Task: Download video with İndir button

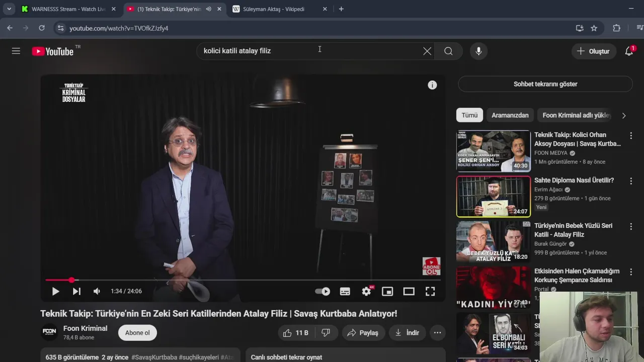Action: (x=408, y=333)
